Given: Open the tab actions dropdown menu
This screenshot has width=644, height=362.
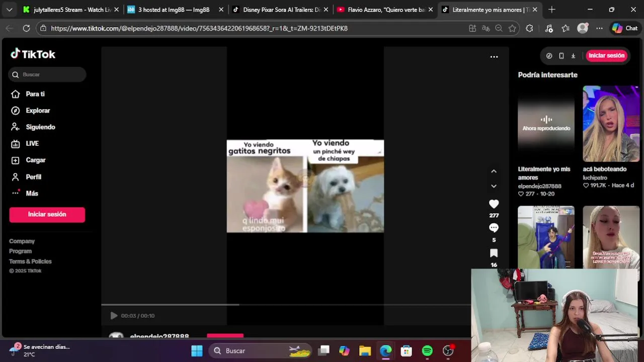Looking at the screenshot, I should pos(9,10).
